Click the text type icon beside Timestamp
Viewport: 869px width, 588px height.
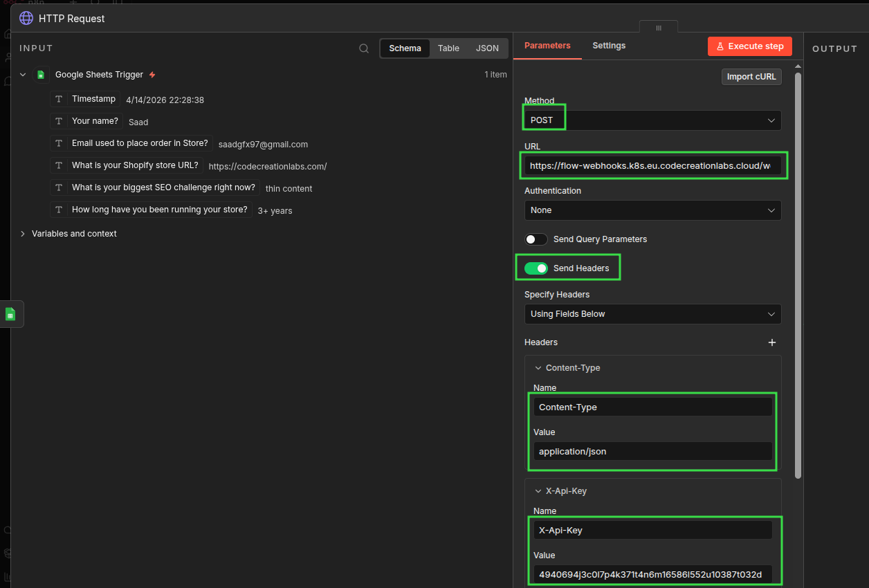[x=59, y=99]
